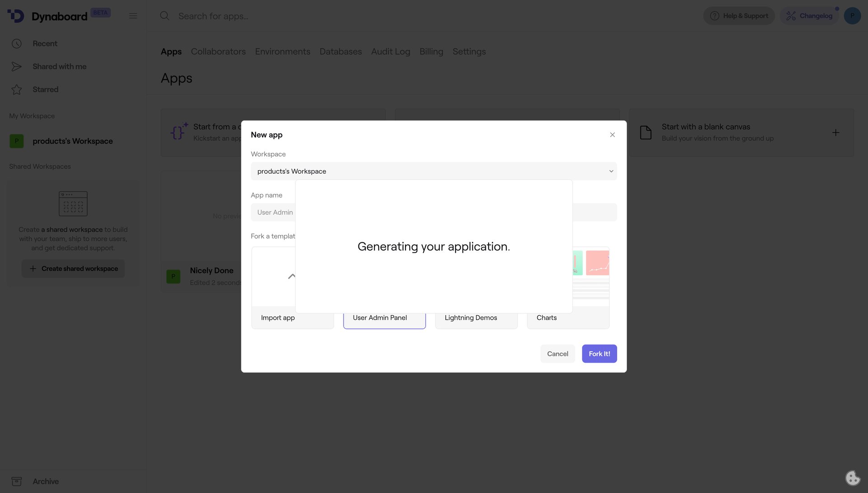Click the Fork It! button
This screenshot has height=493, width=868.
[599, 353]
